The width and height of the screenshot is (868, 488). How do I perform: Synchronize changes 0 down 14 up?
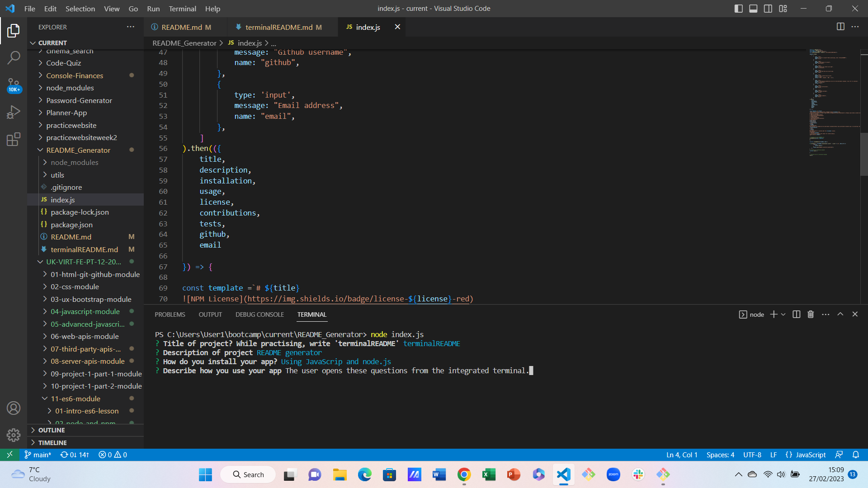[x=75, y=455]
